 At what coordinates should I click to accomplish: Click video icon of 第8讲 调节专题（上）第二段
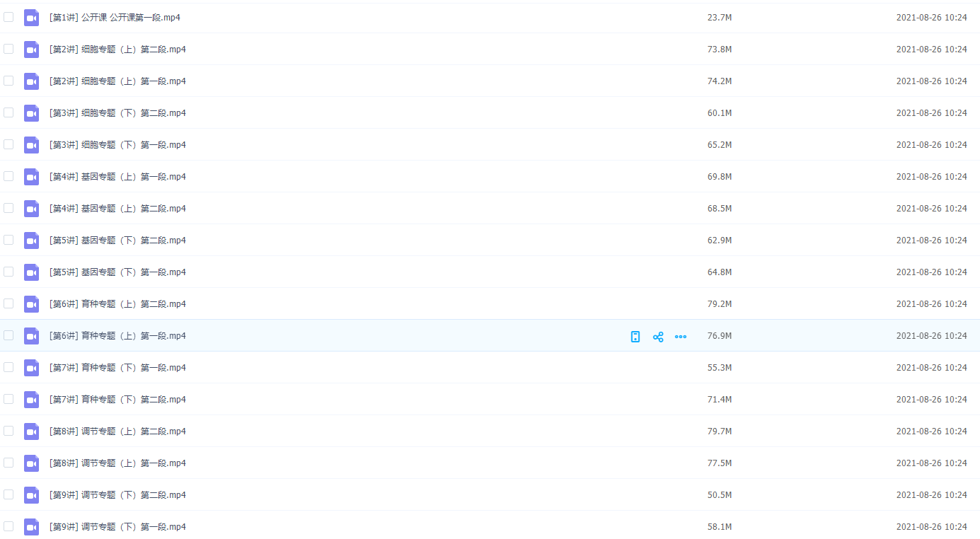tap(31, 431)
